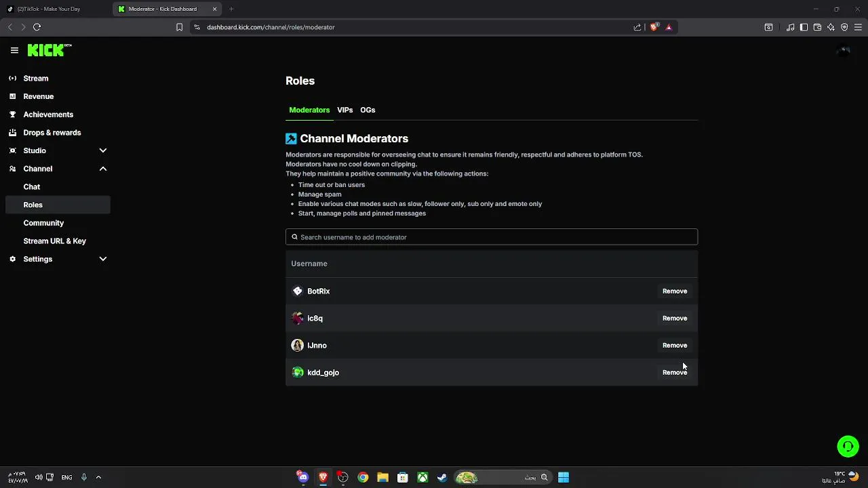Remove ic8q as moderator
The height and width of the screenshot is (488, 868).
click(x=675, y=318)
